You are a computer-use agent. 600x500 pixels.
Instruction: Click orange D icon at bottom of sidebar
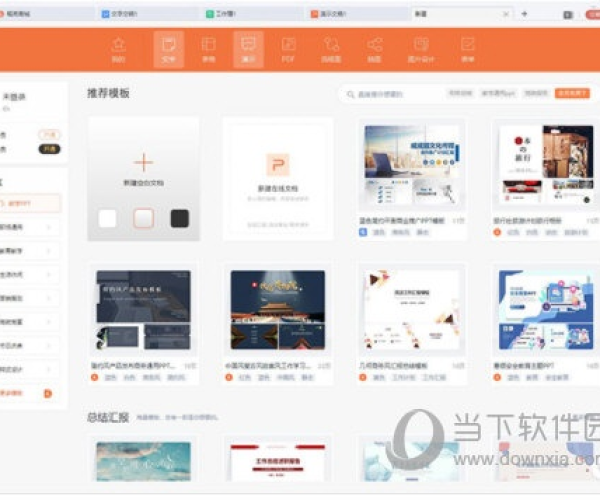pyautogui.click(x=48, y=393)
